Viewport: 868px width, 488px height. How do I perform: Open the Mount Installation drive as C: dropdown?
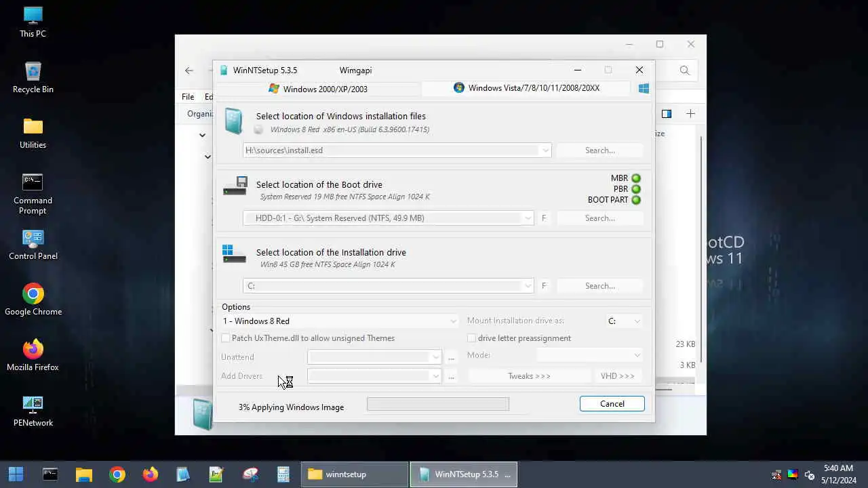coord(624,321)
